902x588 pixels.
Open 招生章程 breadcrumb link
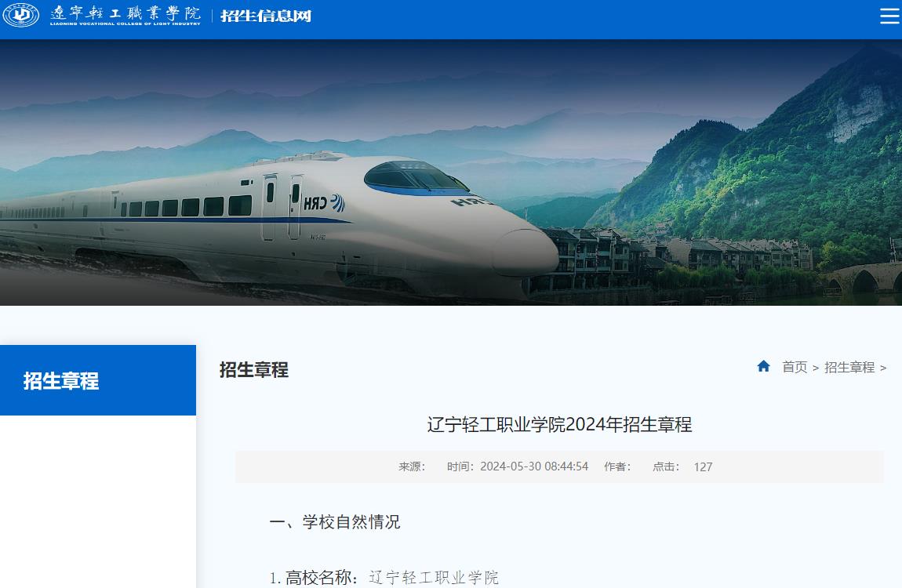point(849,367)
